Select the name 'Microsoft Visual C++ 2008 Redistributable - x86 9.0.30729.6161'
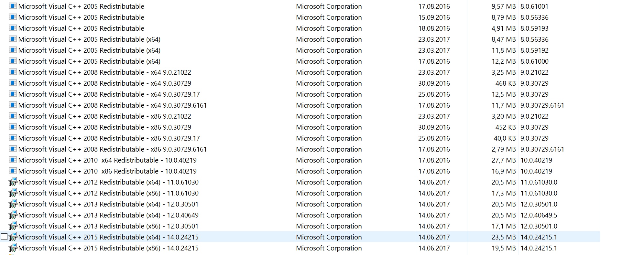This screenshot has height=255, width=644. click(x=113, y=149)
